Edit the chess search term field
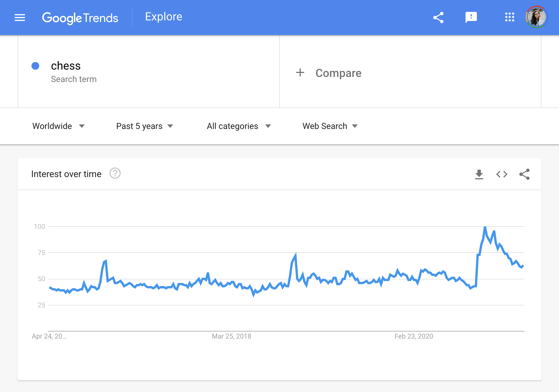Image resolution: width=559 pixels, height=392 pixels. pos(66,66)
